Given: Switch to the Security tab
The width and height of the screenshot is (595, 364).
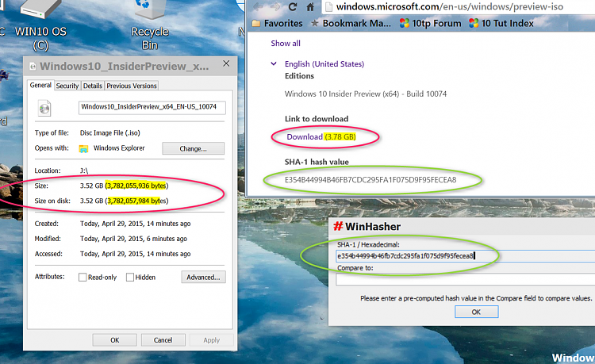Looking at the screenshot, I should (x=67, y=86).
